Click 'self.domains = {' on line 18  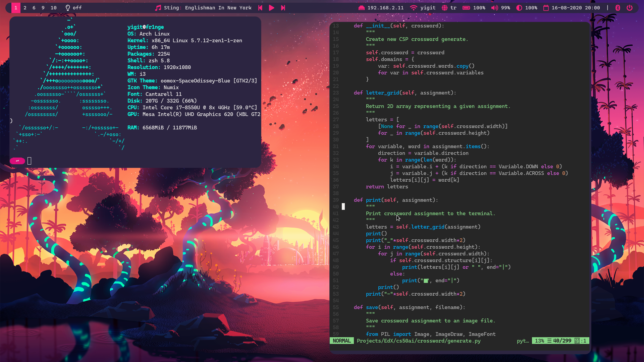[x=390, y=59]
